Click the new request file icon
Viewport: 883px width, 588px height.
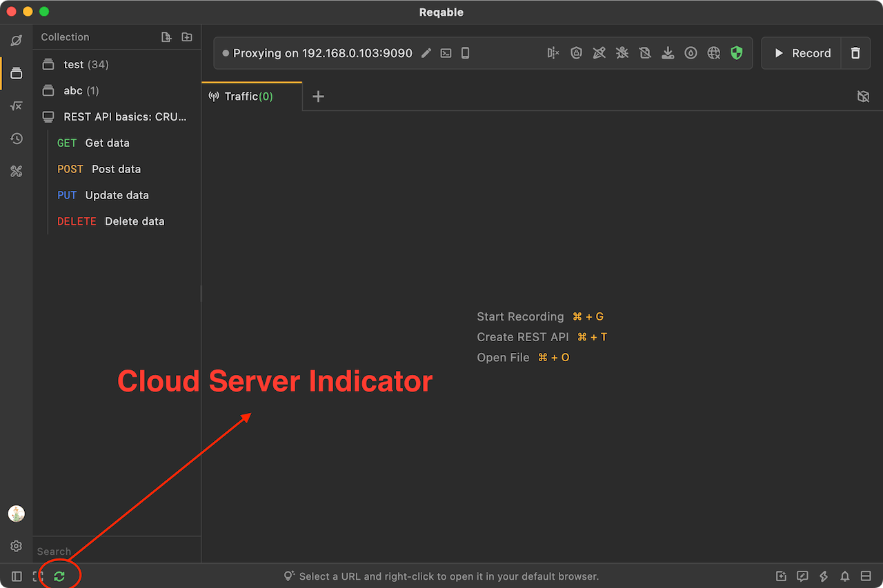click(x=166, y=37)
